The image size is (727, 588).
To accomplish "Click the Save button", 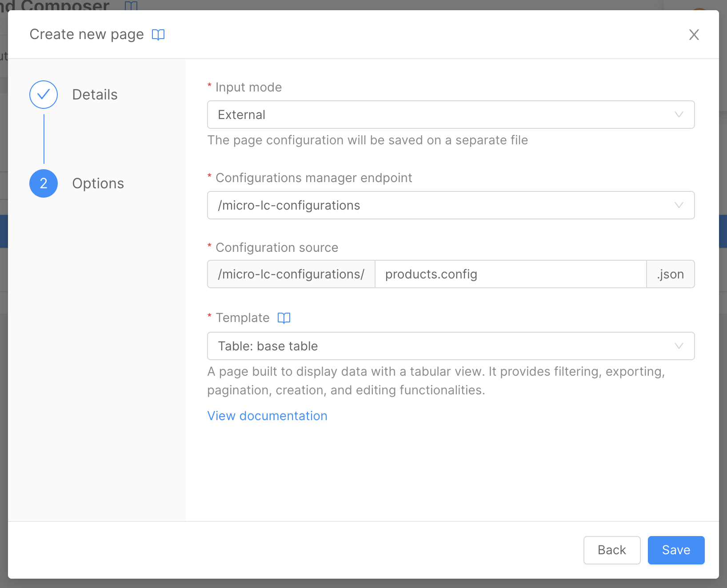I will [x=676, y=550].
